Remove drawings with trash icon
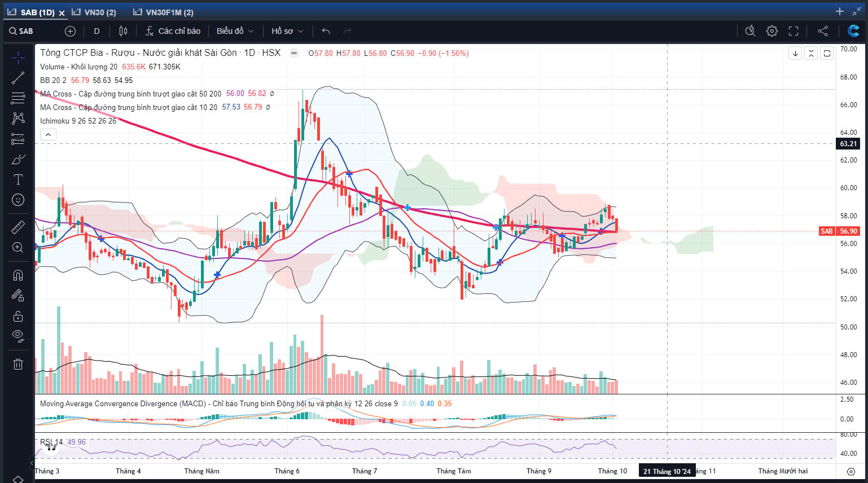Screen dimensions: 868x483 [18, 364]
